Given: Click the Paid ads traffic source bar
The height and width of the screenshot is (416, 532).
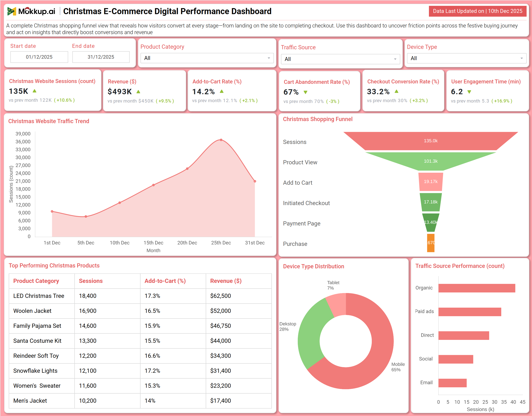Looking at the screenshot, I should [470, 312].
